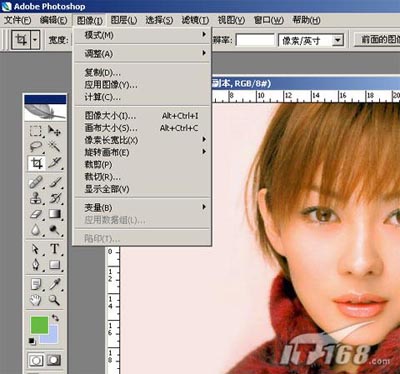The height and width of the screenshot is (374, 400).
Task: Select the Hand tool
Action: 36,300
